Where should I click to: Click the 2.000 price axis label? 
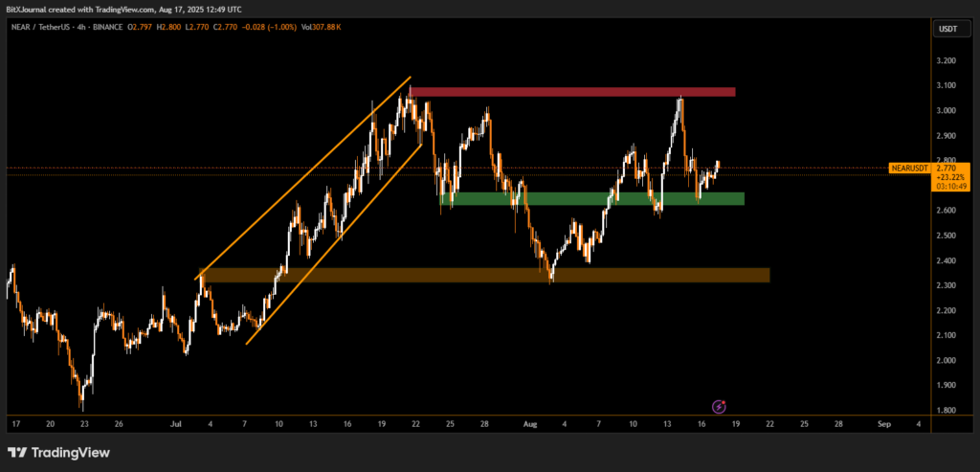click(945, 360)
